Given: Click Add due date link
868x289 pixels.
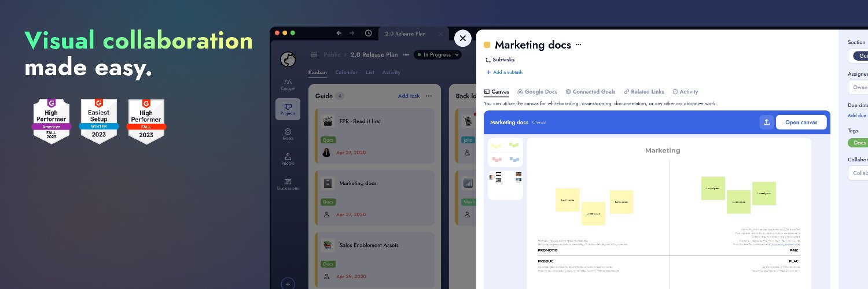Looking at the screenshot, I should [x=858, y=116].
